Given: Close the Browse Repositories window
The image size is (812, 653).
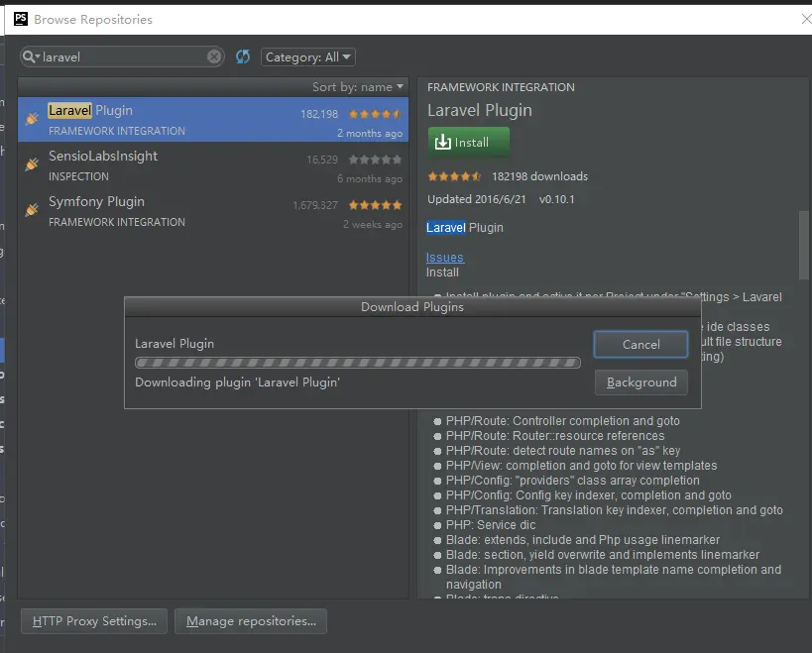Looking at the screenshot, I should click(x=806, y=19).
